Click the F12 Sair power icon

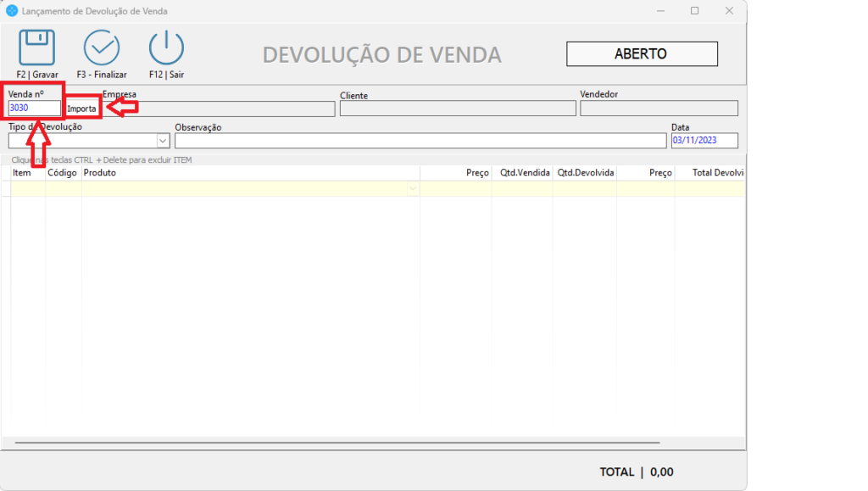(x=166, y=47)
